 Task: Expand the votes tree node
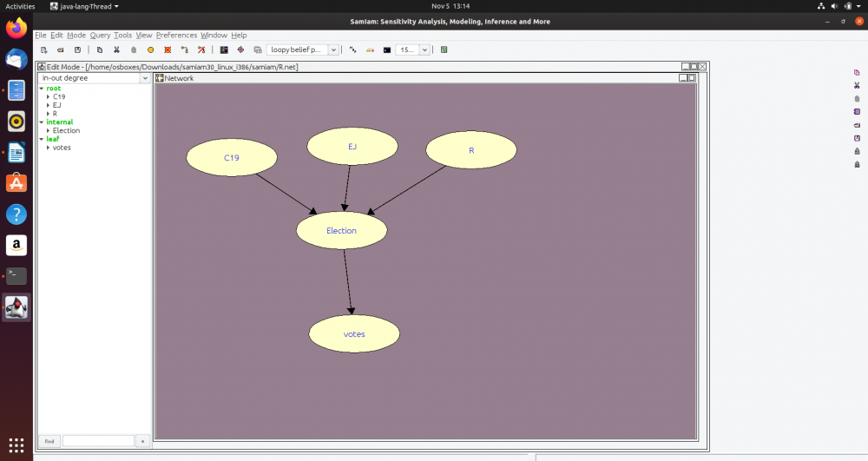pos(49,148)
